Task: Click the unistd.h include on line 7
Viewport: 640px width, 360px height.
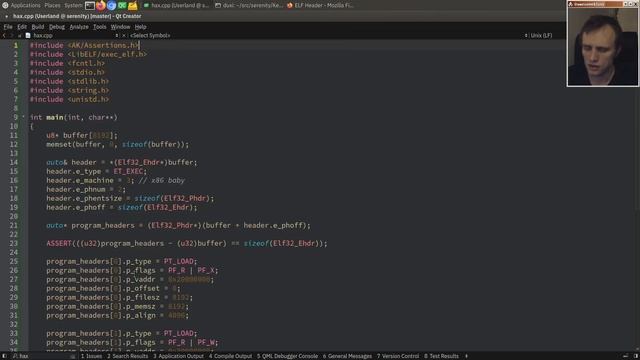Action: click(x=88, y=99)
